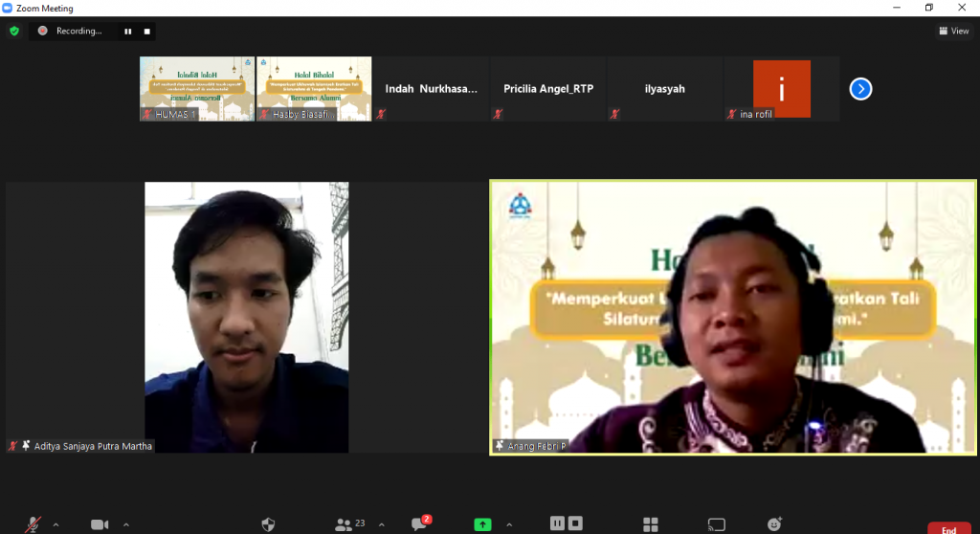Open the Chat with unread messages

pos(419,523)
